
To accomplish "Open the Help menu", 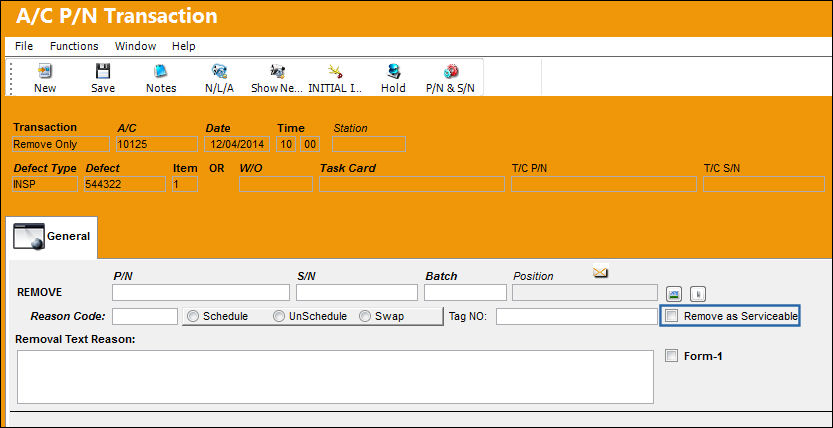I will (x=184, y=46).
